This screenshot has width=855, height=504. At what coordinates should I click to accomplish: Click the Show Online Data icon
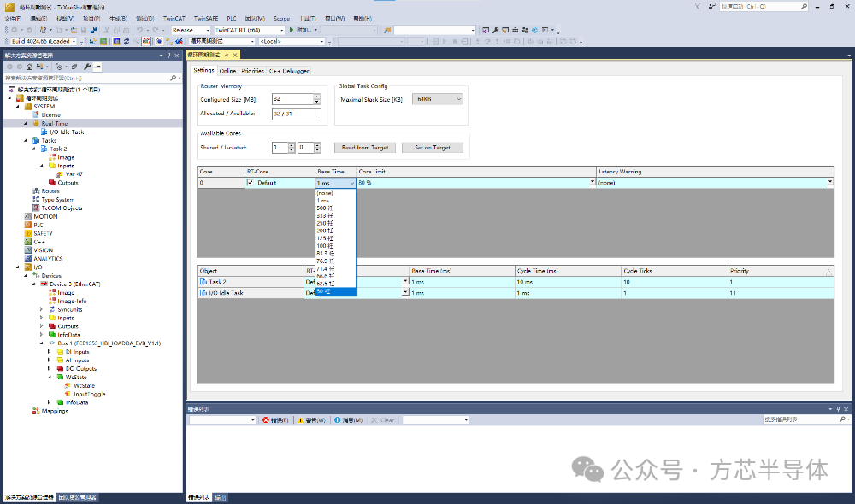click(159, 41)
